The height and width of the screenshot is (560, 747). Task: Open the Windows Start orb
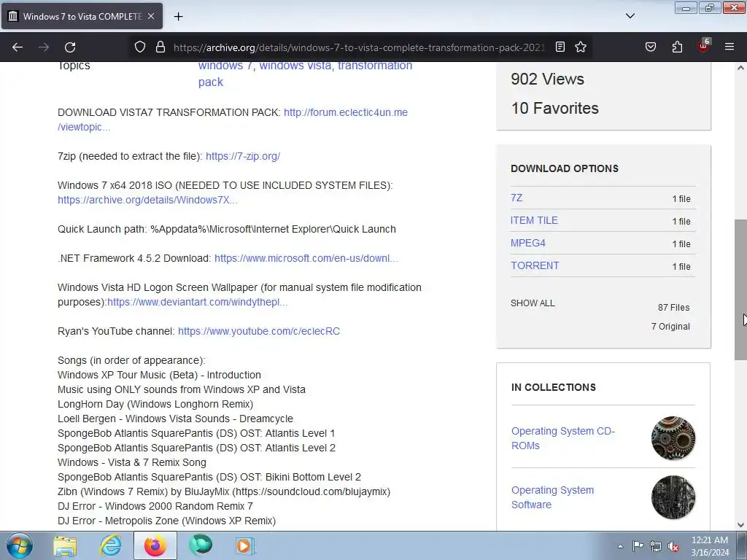click(x=19, y=545)
